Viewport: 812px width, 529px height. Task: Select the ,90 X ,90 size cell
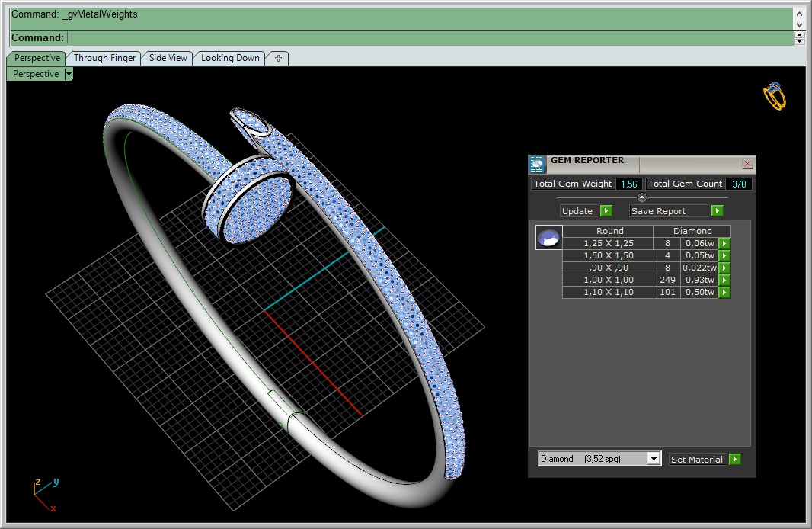tap(608, 268)
